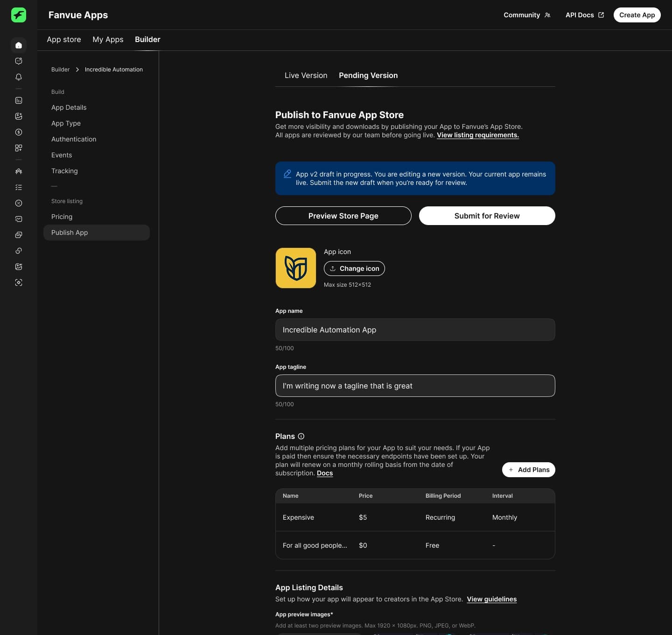Screen dimensions: 672x635
Task: Open the checklist icon in sidebar
Action: click(19, 187)
